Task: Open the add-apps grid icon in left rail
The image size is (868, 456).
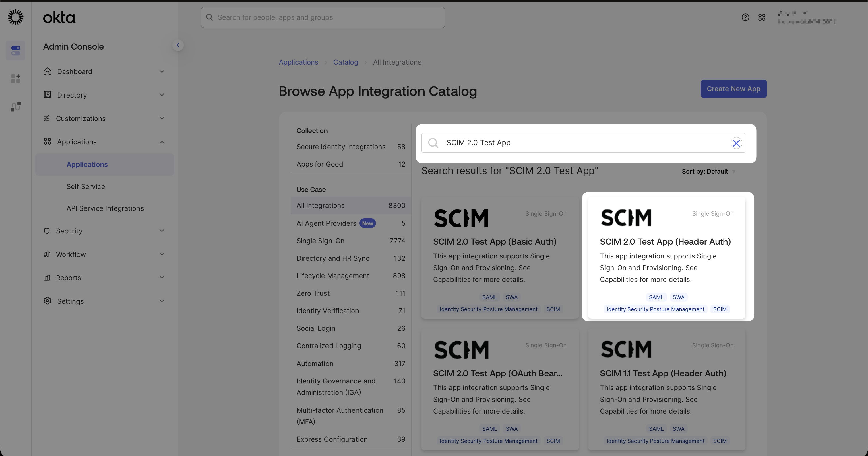Action: [15, 79]
